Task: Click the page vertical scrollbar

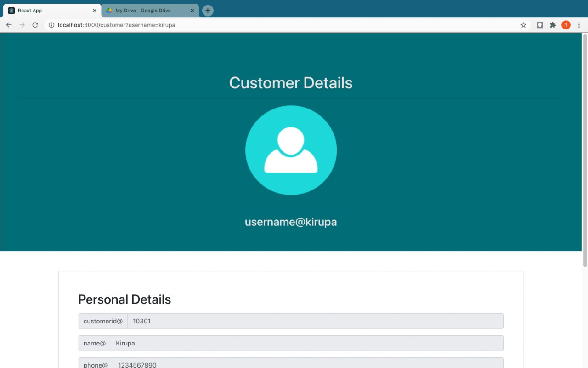Action: coord(585,152)
